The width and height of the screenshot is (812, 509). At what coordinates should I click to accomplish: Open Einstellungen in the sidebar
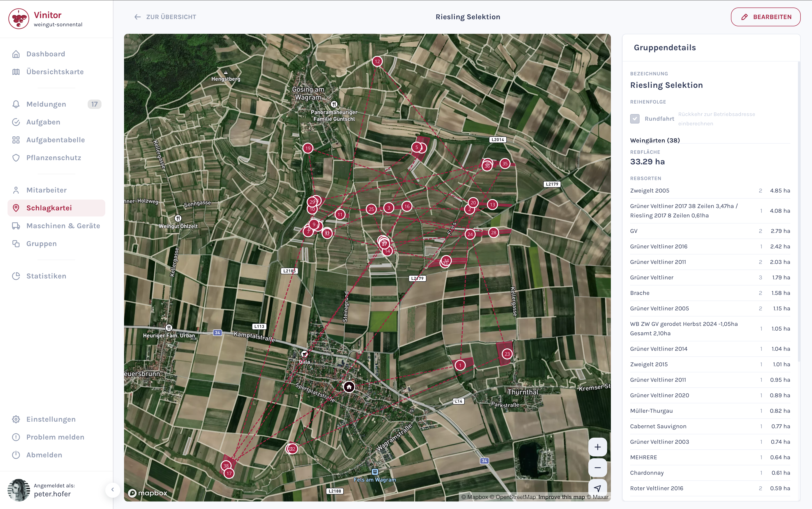pos(51,419)
